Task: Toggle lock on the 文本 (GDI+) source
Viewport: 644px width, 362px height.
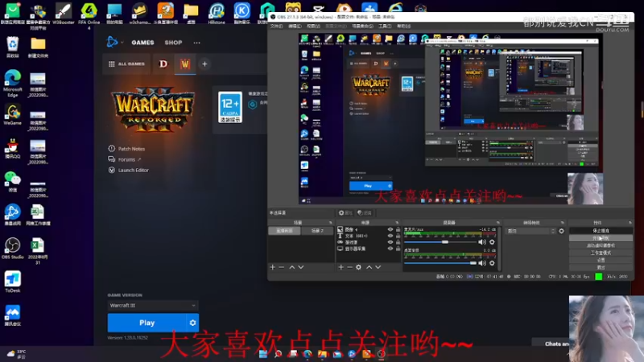Action: coord(398,236)
